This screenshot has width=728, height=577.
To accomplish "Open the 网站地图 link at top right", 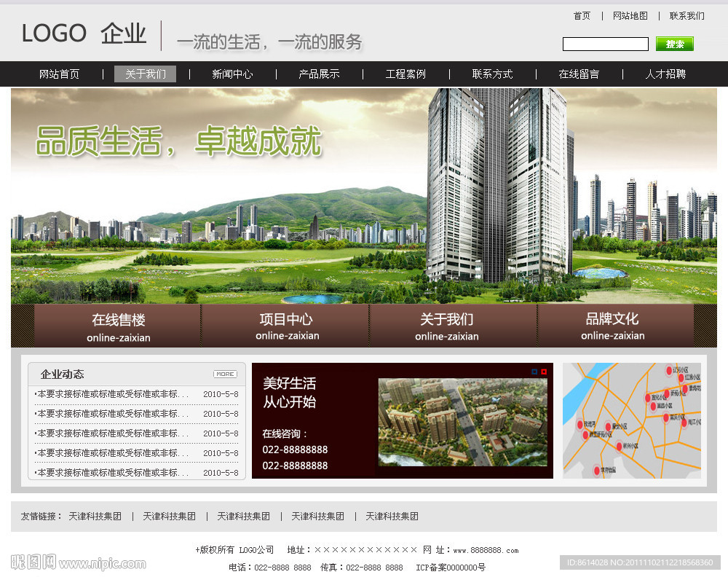I will pyautogui.click(x=630, y=15).
